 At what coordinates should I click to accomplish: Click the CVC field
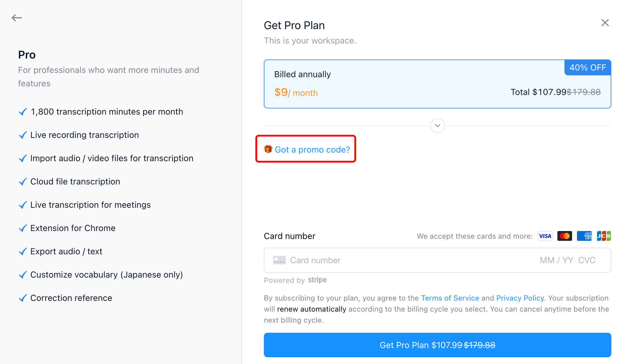tap(587, 260)
